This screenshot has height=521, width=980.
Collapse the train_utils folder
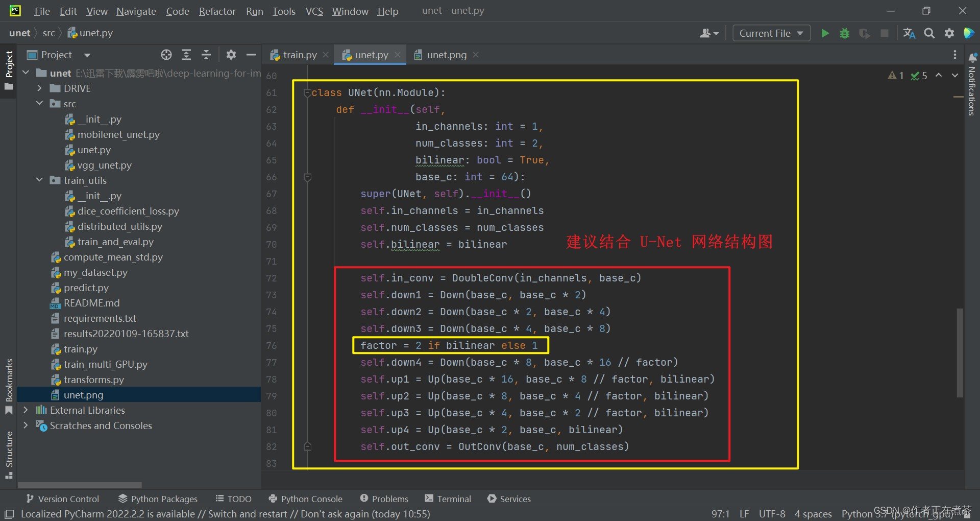(x=39, y=180)
